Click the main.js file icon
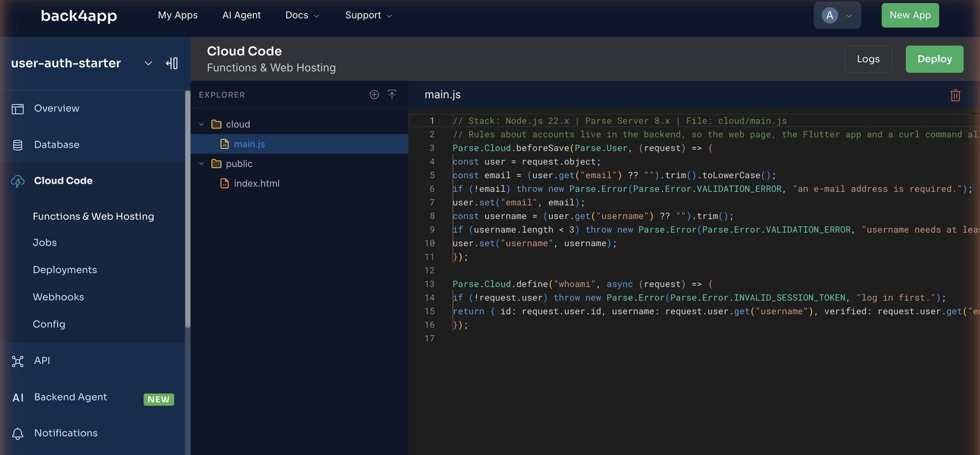 pos(225,144)
